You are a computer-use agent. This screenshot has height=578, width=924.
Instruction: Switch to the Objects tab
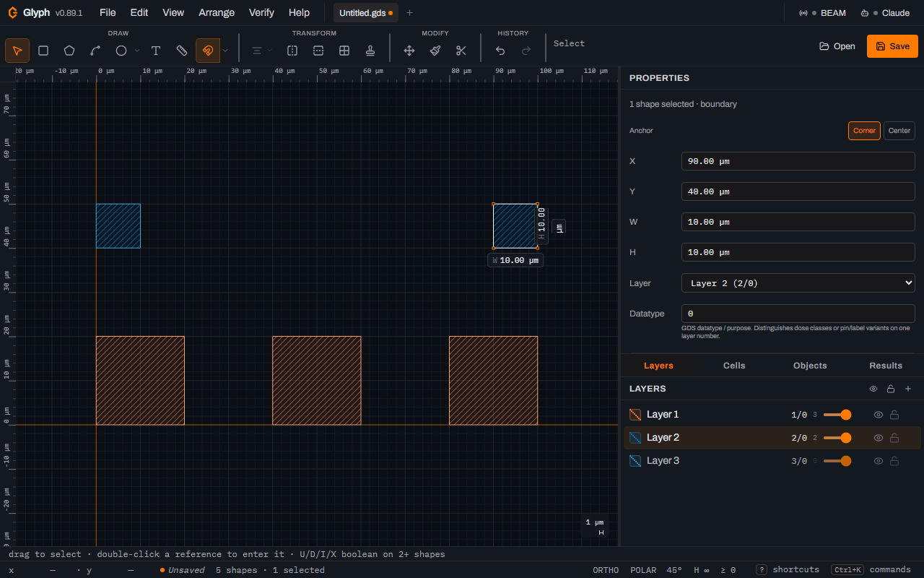coord(810,366)
